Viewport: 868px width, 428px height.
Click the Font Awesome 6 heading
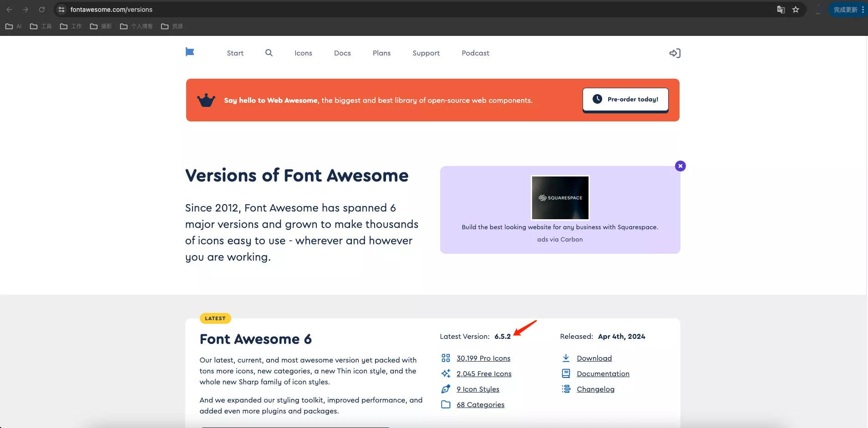tap(256, 339)
